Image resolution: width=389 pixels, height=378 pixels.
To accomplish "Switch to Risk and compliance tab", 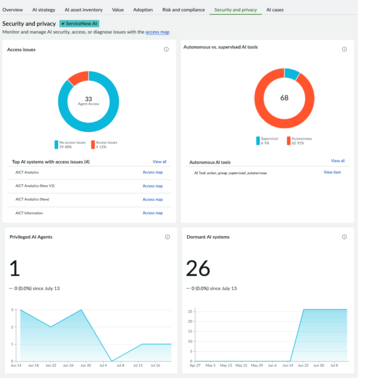I will (184, 10).
